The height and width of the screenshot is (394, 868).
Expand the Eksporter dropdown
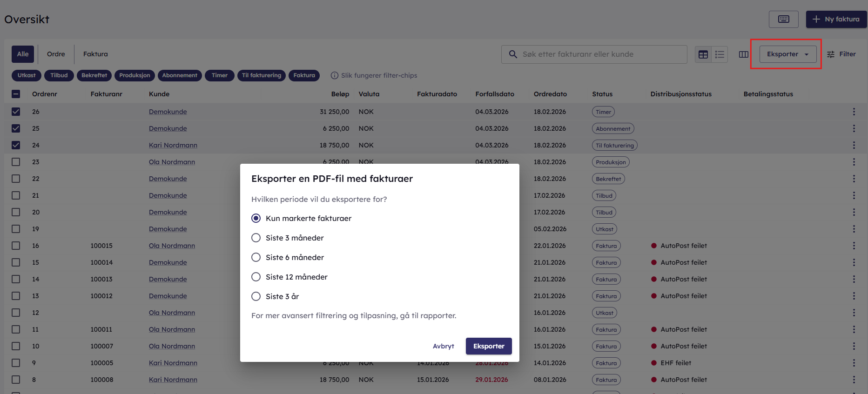click(787, 54)
